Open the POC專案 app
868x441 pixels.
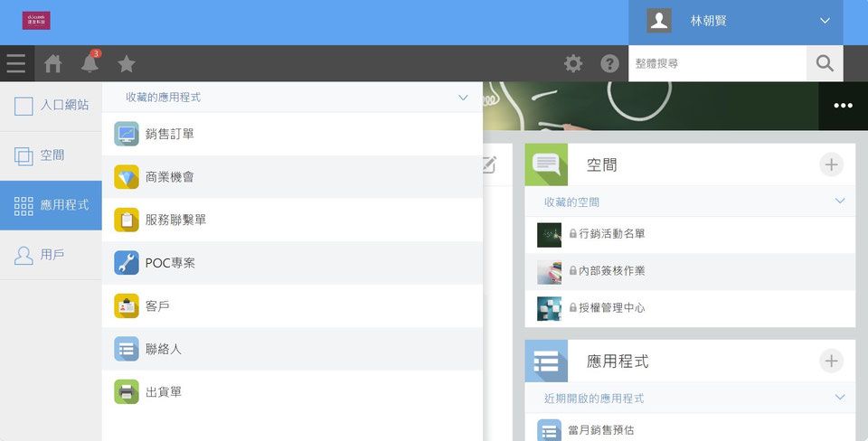point(292,263)
